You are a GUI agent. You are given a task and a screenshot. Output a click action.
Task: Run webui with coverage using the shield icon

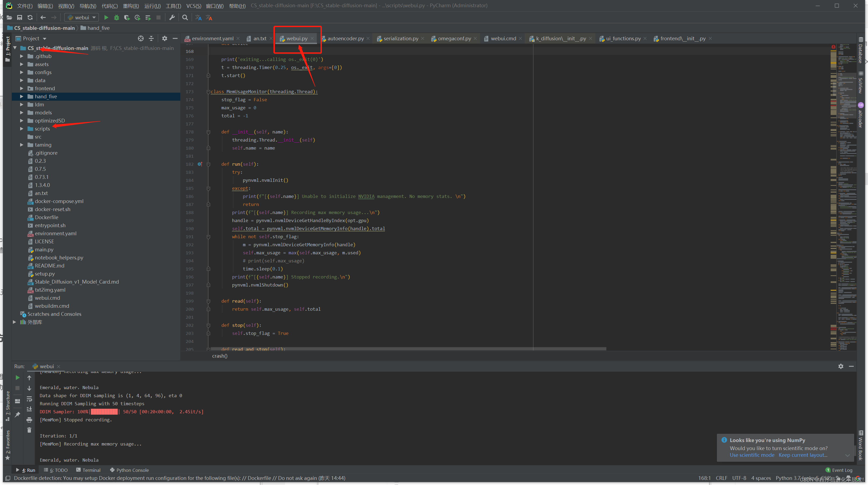coord(127,17)
